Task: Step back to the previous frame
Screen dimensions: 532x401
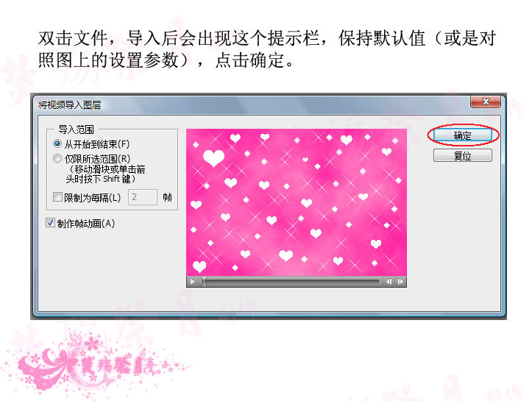Action: (x=389, y=281)
